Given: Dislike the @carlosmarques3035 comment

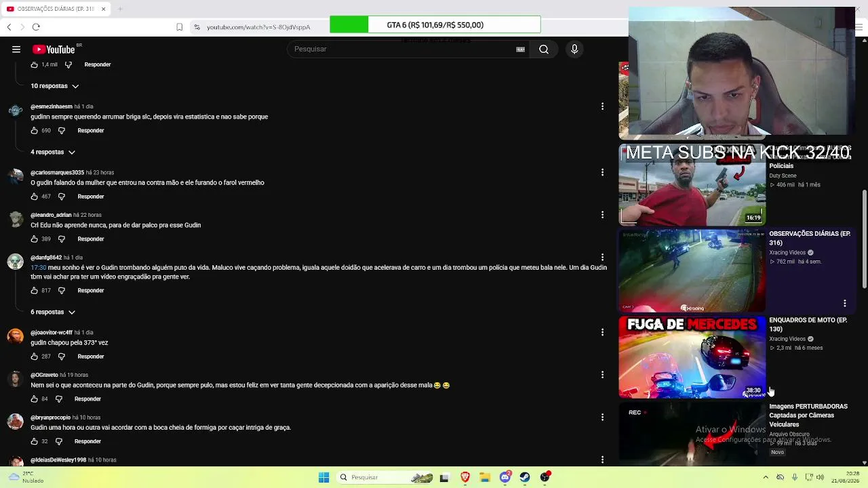Looking at the screenshot, I should coord(62,197).
